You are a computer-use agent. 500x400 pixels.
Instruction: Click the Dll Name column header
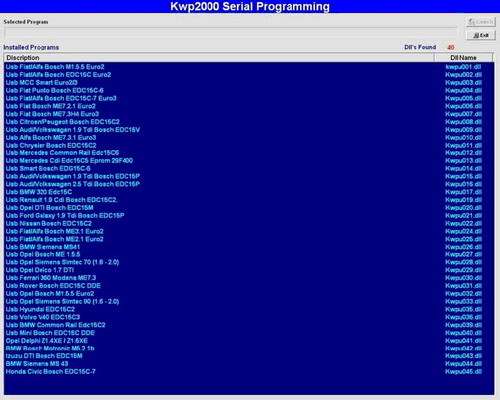tap(463, 58)
